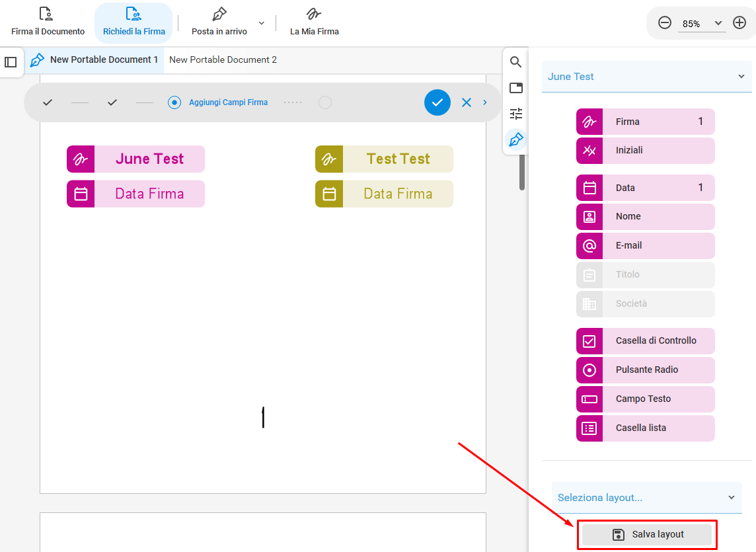756x552 pixels.
Task: Click calendar icon on pink Data Firma
Action: (81, 194)
